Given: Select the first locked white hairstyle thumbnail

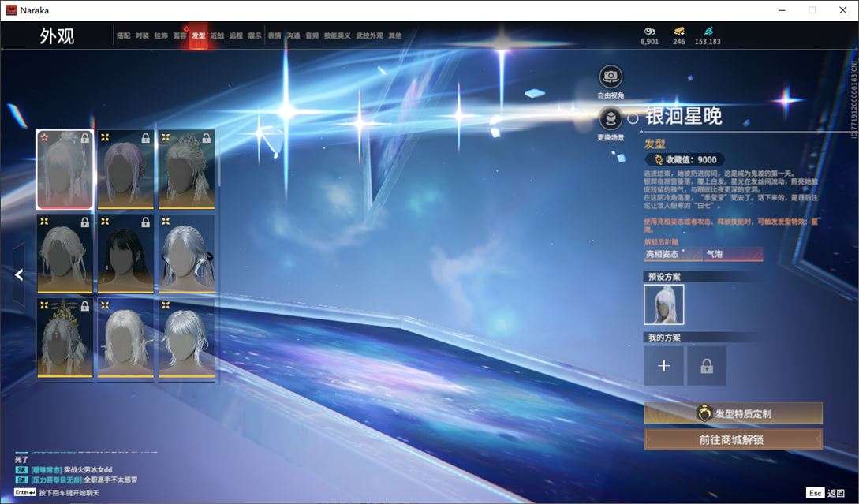Looking at the screenshot, I should 65,170.
